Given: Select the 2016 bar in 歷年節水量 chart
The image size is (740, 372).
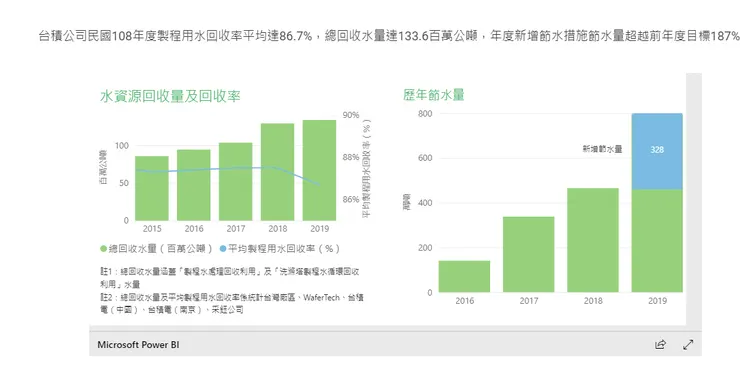Looking at the screenshot, I should click(464, 277).
